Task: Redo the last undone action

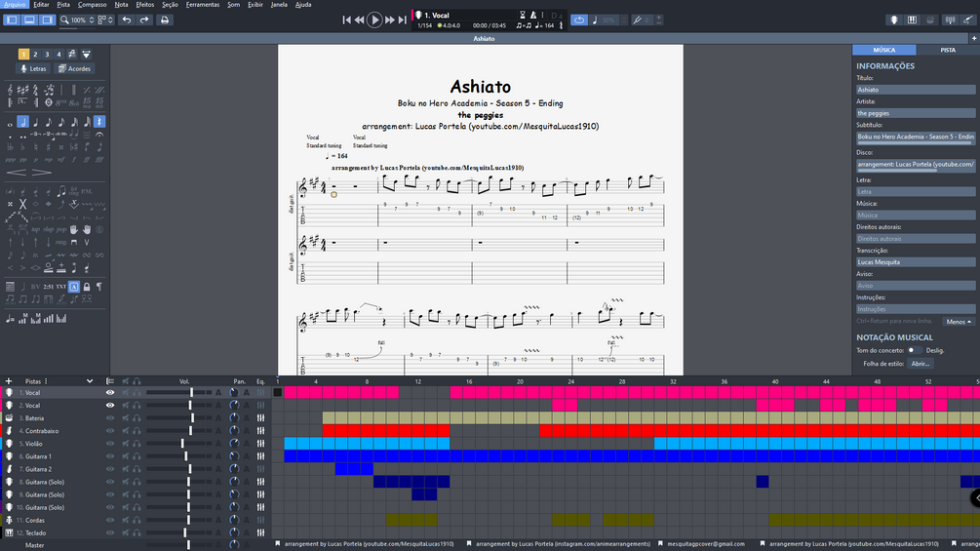Action: point(144,20)
